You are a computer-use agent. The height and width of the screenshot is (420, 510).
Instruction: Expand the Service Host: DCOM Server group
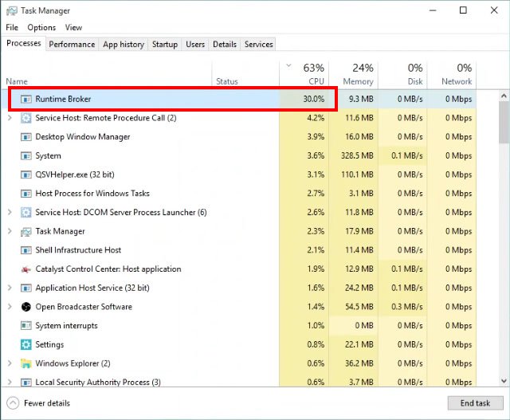click(x=10, y=212)
